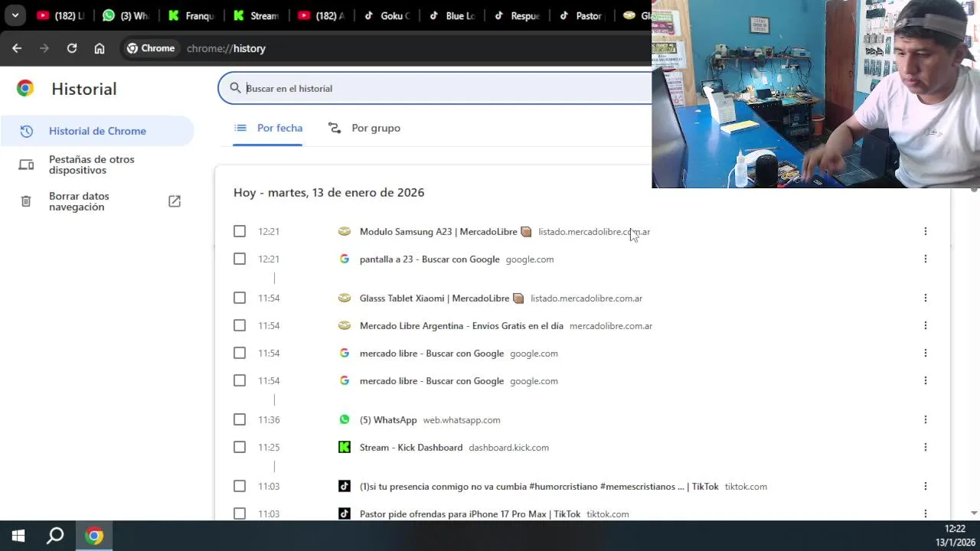Open the tab search dropdown arrow
The height and width of the screenshot is (551, 980).
point(15,15)
